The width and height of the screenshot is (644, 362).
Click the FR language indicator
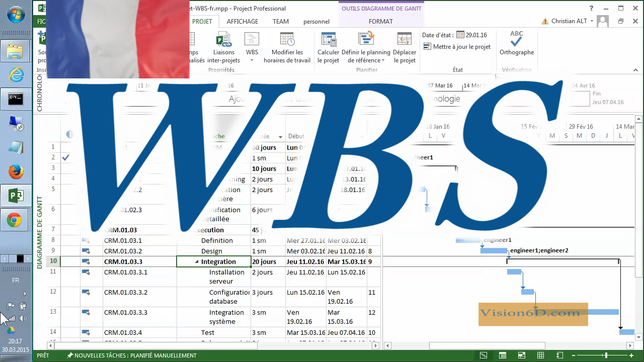(16, 281)
